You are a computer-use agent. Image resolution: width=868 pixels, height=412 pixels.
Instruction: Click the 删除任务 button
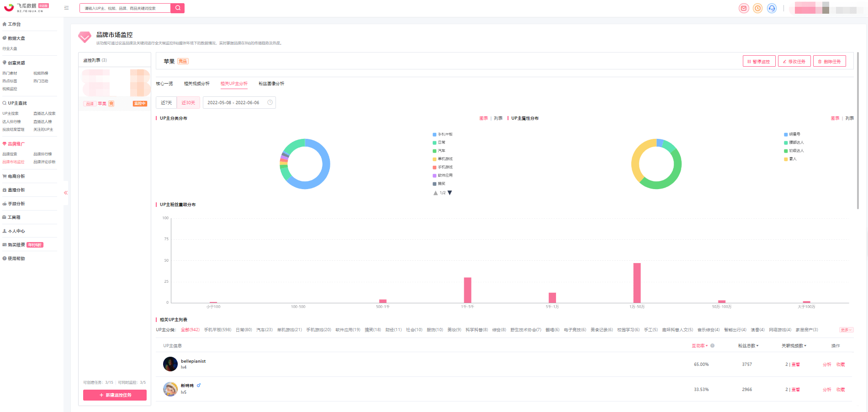(830, 61)
